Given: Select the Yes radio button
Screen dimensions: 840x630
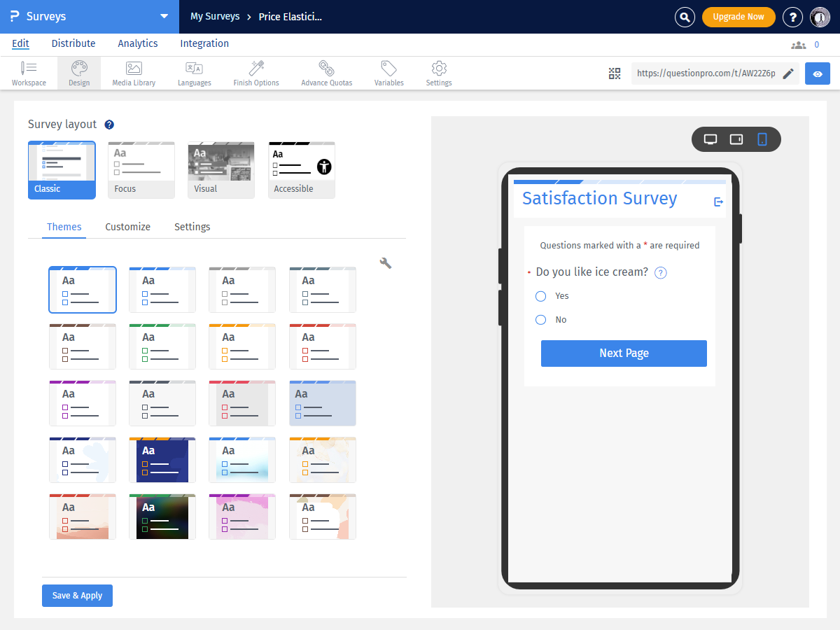Looking at the screenshot, I should click(x=540, y=296).
